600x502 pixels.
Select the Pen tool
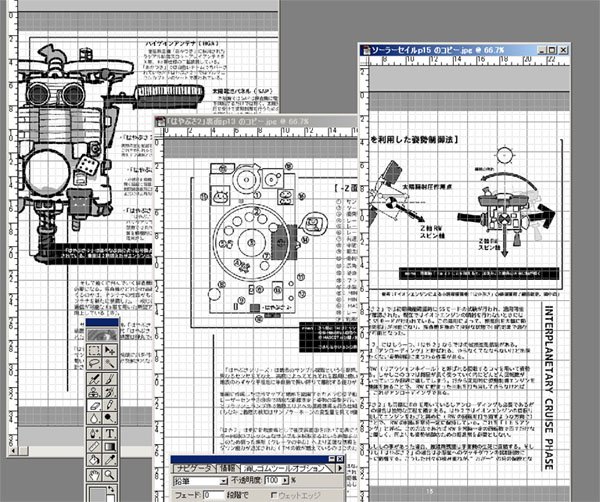pyautogui.click(x=94, y=434)
